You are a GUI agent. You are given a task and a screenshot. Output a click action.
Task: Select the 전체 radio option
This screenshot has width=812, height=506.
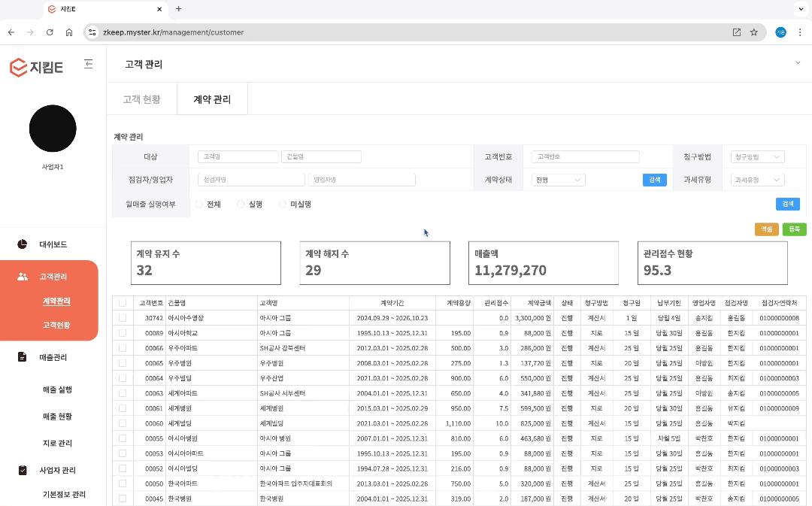tap(199, 204)
